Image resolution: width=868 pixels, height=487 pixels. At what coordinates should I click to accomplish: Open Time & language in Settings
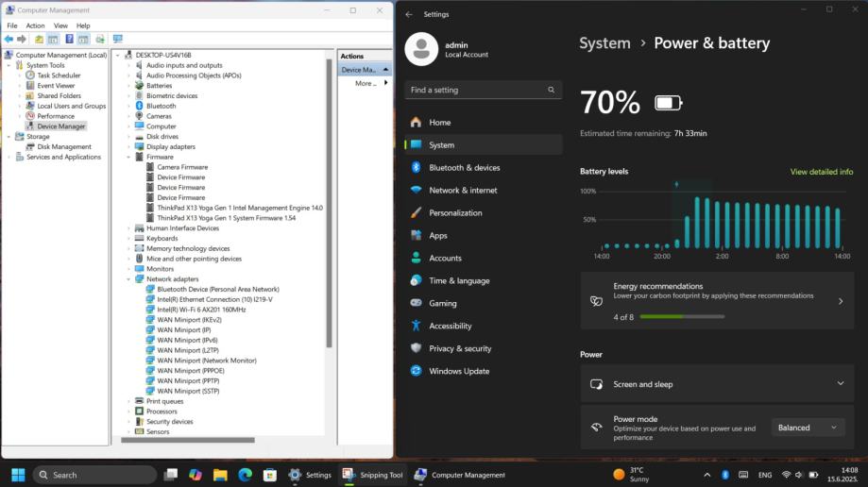pos(484,281)
